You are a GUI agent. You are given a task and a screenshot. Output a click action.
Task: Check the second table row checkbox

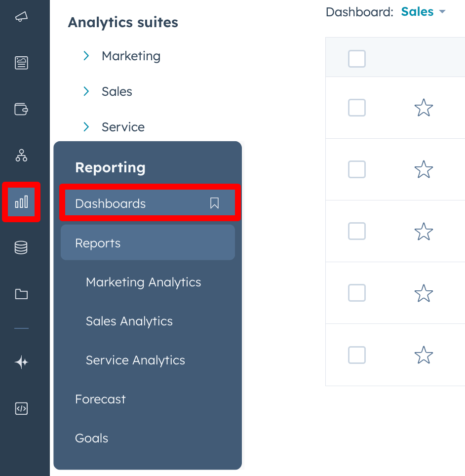click(x=356, y=169)
